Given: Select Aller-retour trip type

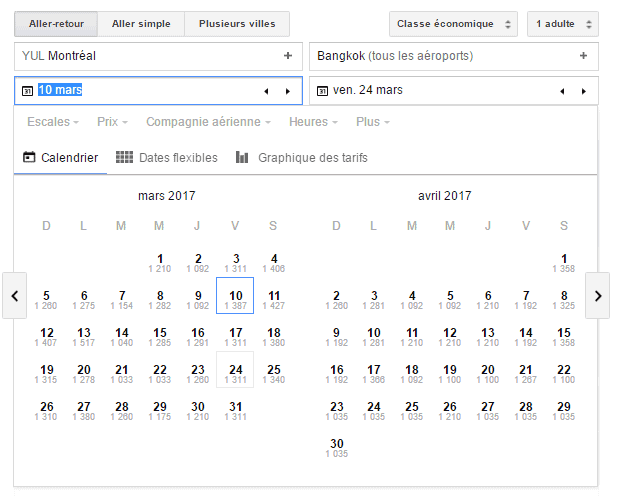Looking at the screenshot, I should (56, 23).
